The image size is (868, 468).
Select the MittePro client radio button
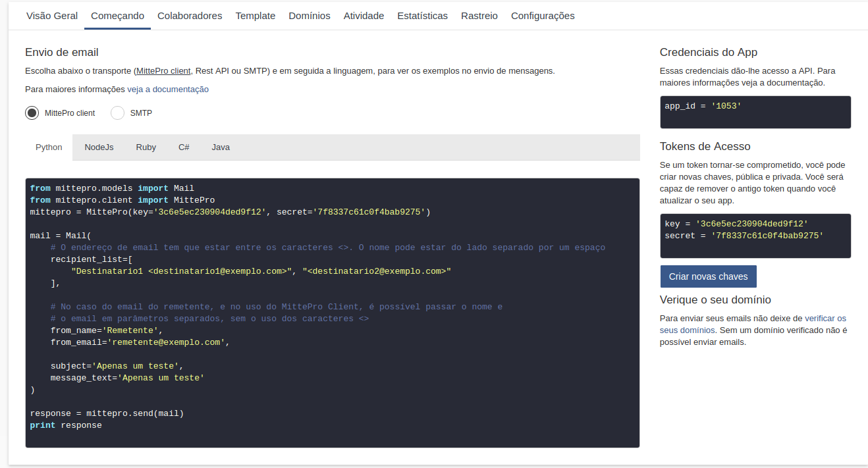(32, 113)
